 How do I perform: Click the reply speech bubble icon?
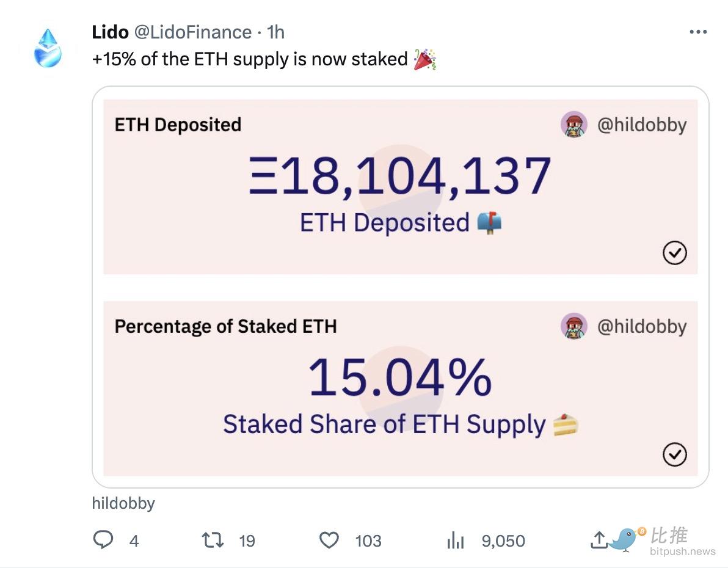pos(103,540)
